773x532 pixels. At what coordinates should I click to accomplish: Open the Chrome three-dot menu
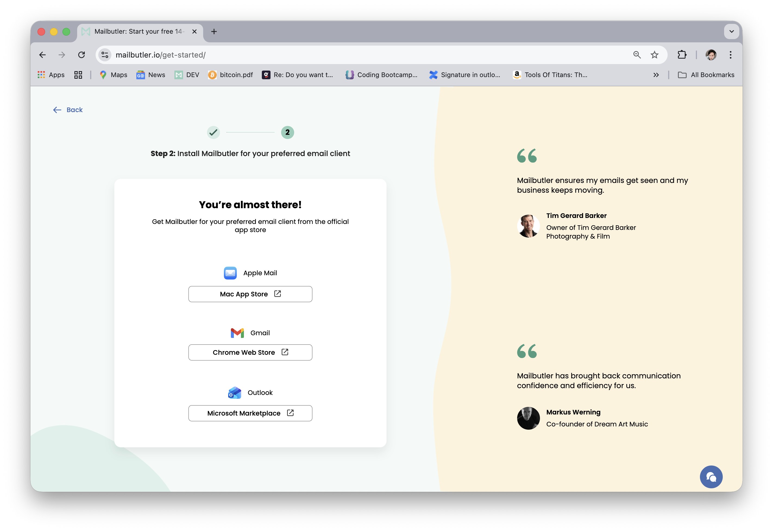[x=730, y=55]
